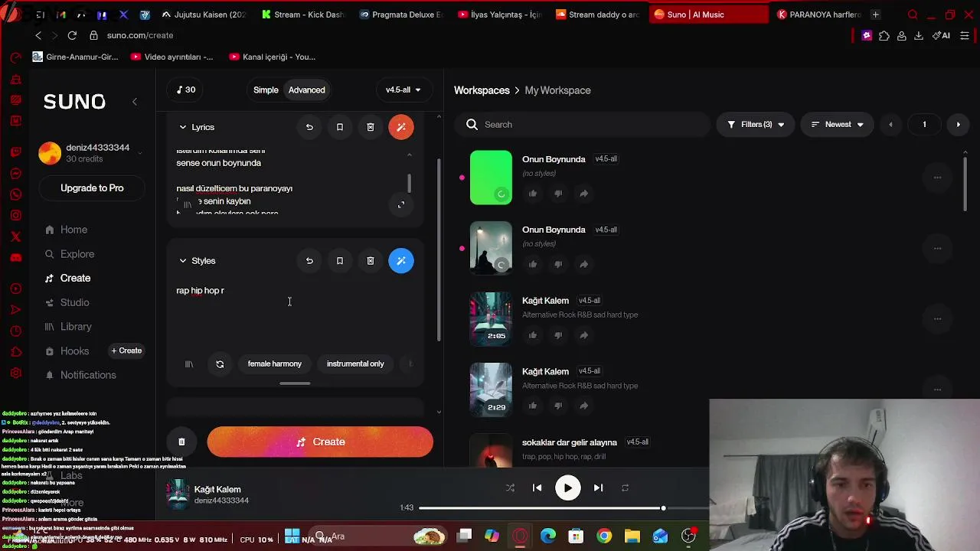Open Chrome from the taskbar
This screenshot has width=980, height=551.
coord(604,536)
